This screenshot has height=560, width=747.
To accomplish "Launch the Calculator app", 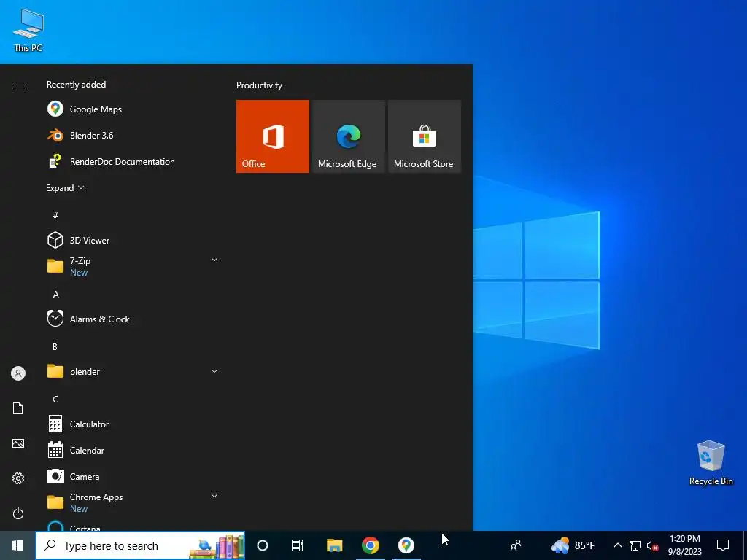I will [132, 424].
